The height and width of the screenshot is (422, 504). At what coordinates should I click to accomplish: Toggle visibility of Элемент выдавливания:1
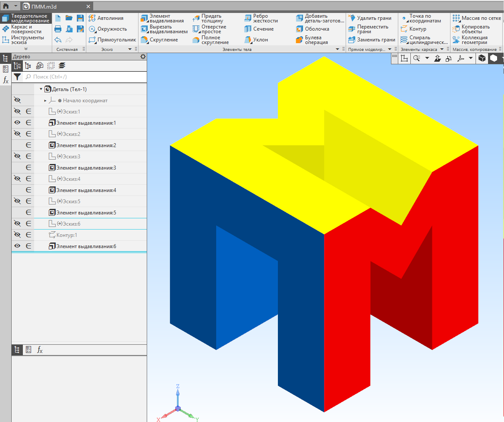click(x=17, y=123)
